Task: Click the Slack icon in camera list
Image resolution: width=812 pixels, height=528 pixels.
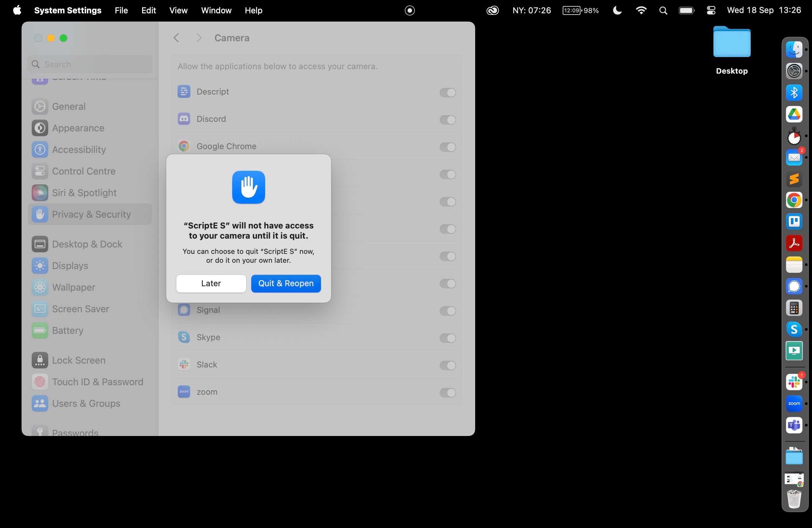Action: click(184, 365)
